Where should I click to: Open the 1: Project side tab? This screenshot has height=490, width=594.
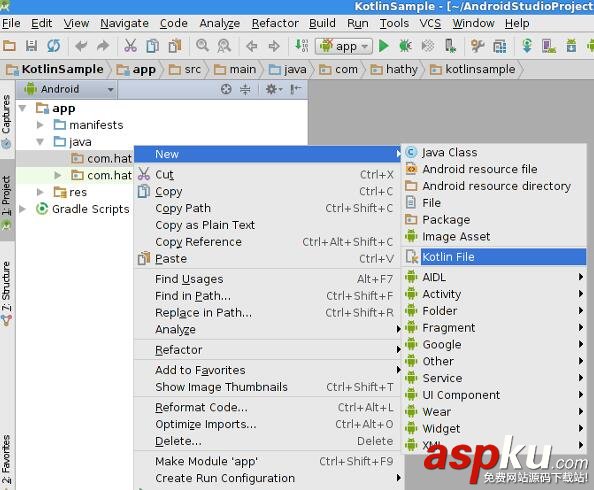pos(7,201)
